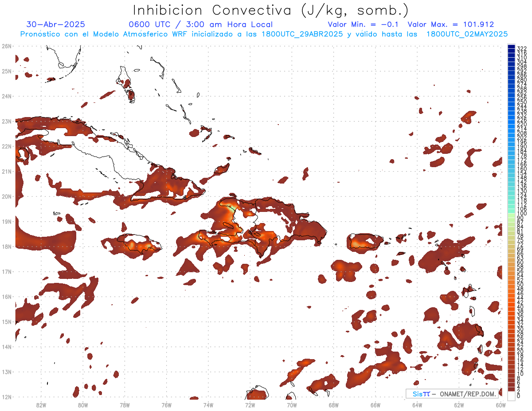Click the color scale label "280"

tap(521, 79)
